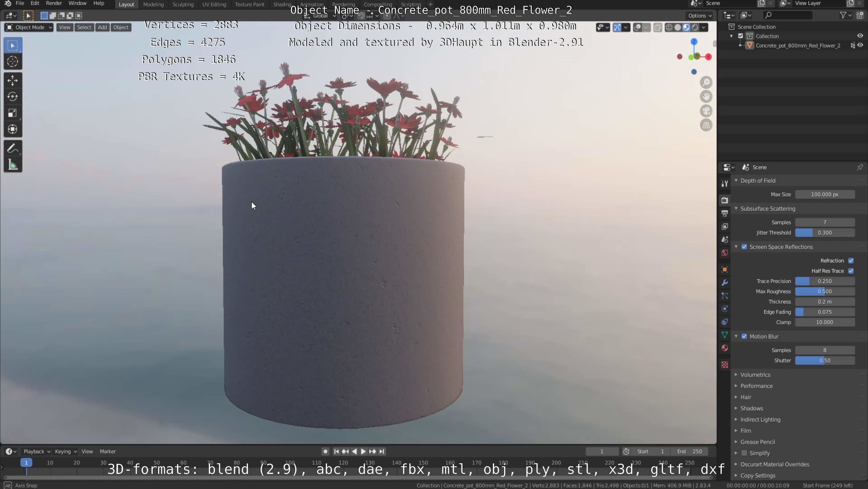868x489 pixels.
Task: Open the Modifier properties wrench tab
Action: coord(725,283)
